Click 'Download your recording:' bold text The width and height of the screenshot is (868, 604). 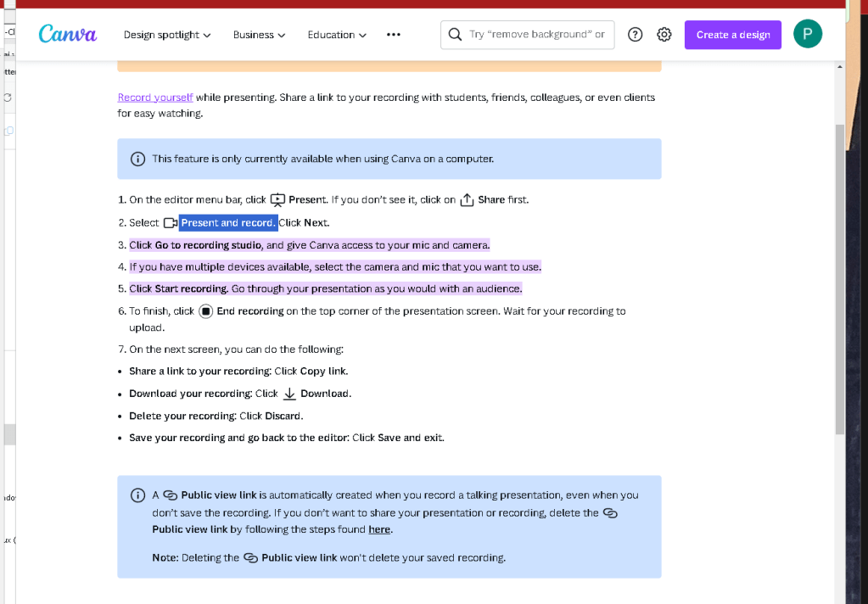click(x=191, y=394)
